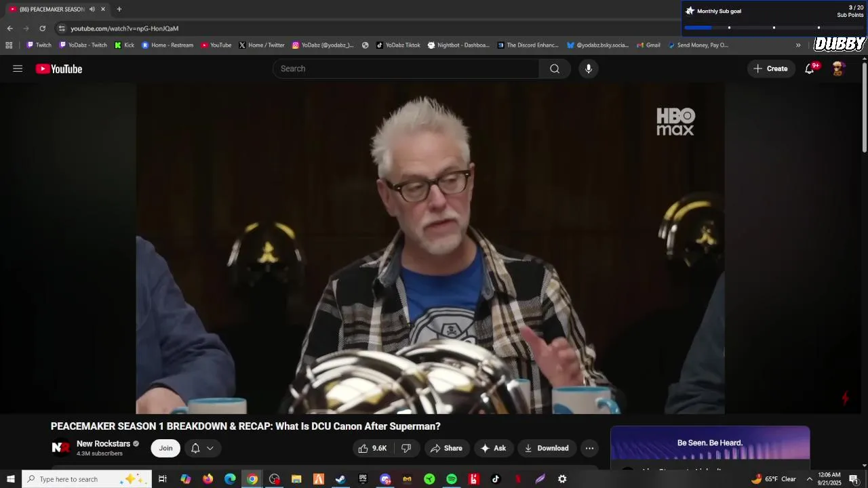Open the YoDabz Instagram bookmark
Image resolution: width=868 pixels, height=488 pixels.
tap(323, 45)
